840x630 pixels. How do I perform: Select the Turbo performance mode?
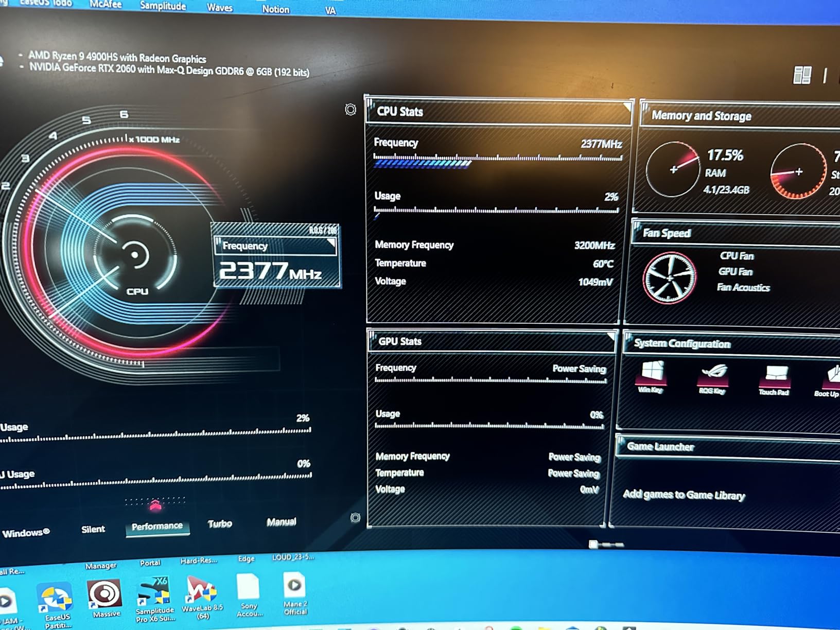click(220, 524)
